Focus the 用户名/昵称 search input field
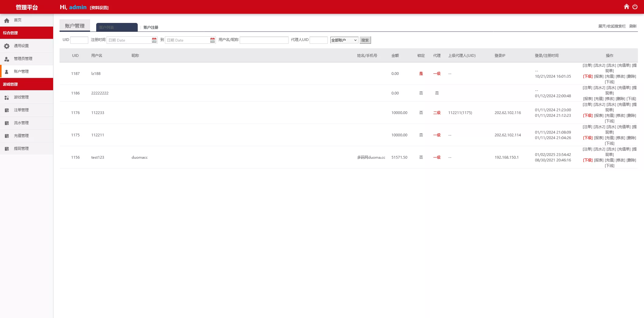Viewport: 644px width, 318px height. coord(264,40)
